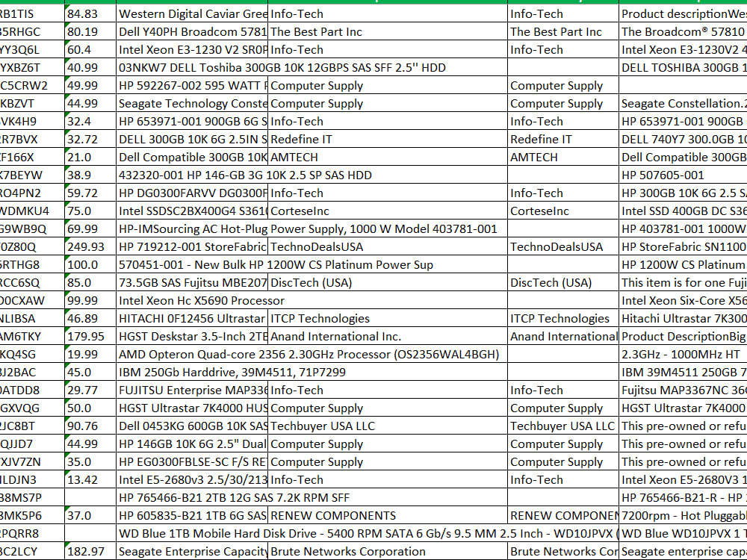Viewport: 747px width, 560px height.
Task: Click the first AMTECH seller cell
Action: point(388,157)
